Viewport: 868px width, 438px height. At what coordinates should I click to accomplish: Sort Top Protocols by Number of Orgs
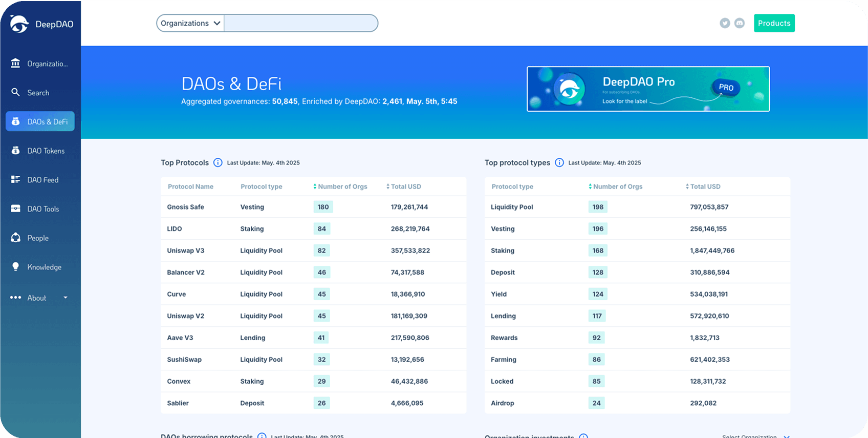tap(340, 186)
